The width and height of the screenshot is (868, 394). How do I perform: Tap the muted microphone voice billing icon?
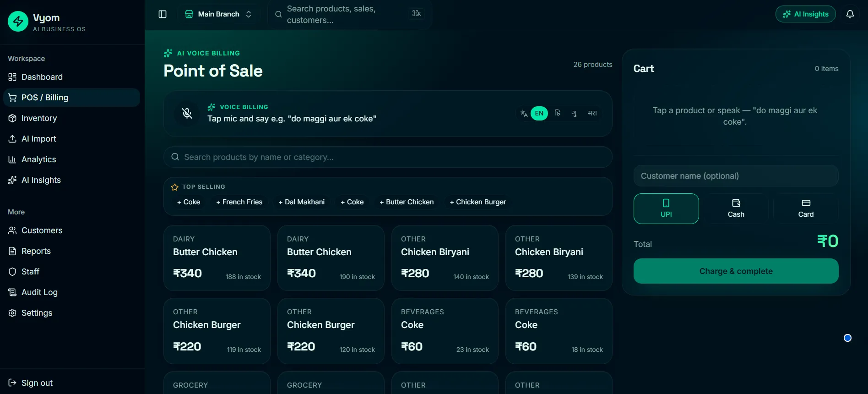(187, 113)
